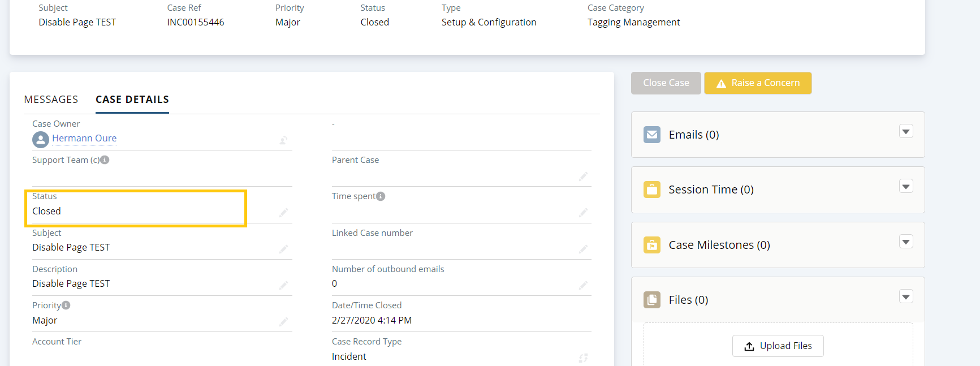
Task: Click the change Case Owner icon
Action: click(283, 140)
